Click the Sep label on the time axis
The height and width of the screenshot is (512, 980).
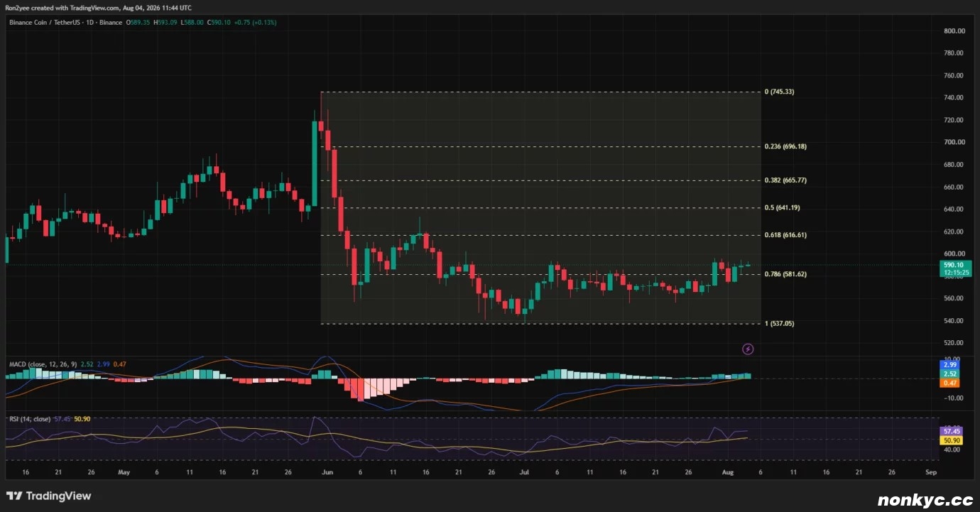click(931, 472)
